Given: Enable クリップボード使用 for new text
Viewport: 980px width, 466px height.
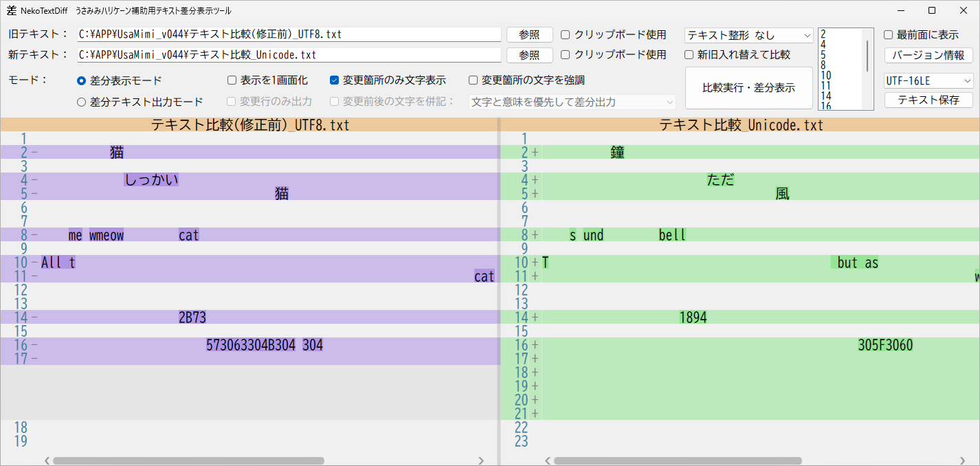Looking at the screenshot, I should pyautogui.click(x=566, y=55).
